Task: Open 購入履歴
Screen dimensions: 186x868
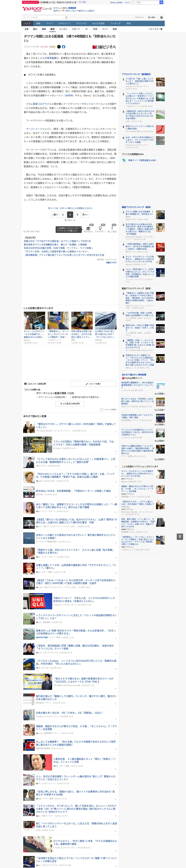Action: [x=152, y=18]
